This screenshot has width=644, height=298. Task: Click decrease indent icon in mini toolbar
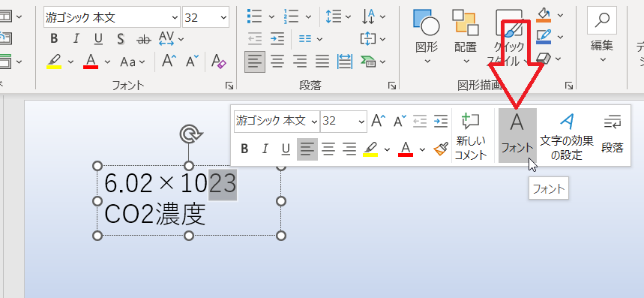click(419, 121)
